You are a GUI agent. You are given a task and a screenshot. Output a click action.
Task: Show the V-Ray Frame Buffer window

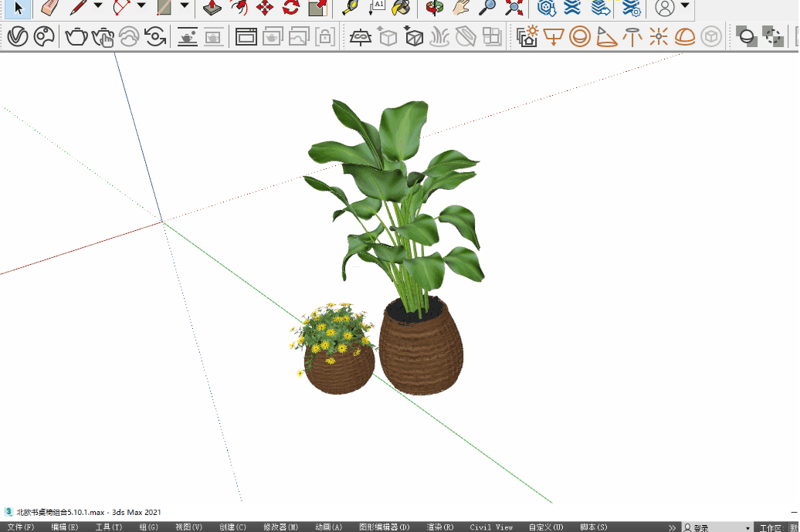(x=246, y=36)
